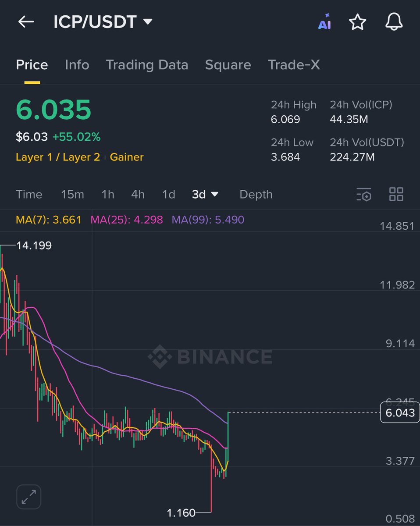Image resolution: width=420 pixels, height=526 pixels.
Task: Select the 4h chart interval
Action: tap(138, 195)
